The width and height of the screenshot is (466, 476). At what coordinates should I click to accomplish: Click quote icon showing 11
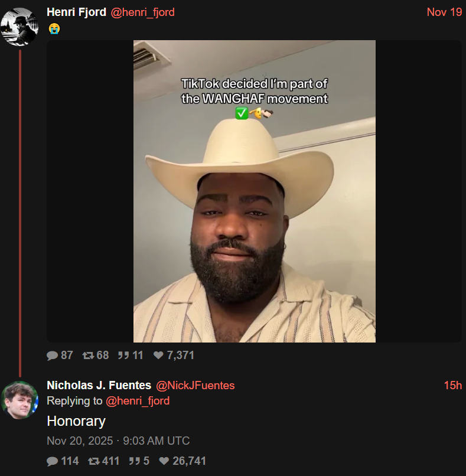pos(123,355)
